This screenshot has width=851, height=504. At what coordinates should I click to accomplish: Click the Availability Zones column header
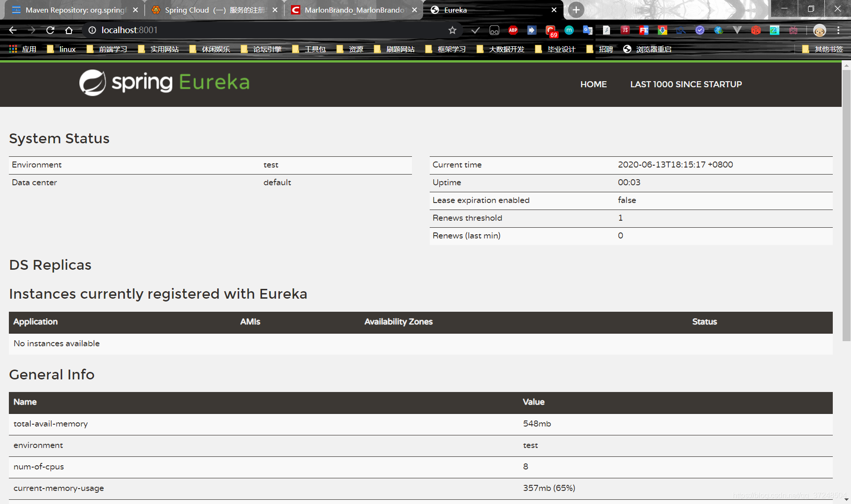(398, 322)
